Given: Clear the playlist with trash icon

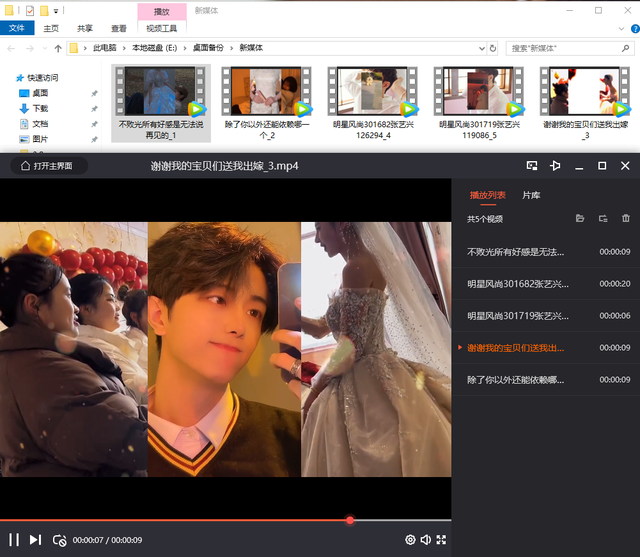Looking at the screenshot, I should [x=626, y=218].
